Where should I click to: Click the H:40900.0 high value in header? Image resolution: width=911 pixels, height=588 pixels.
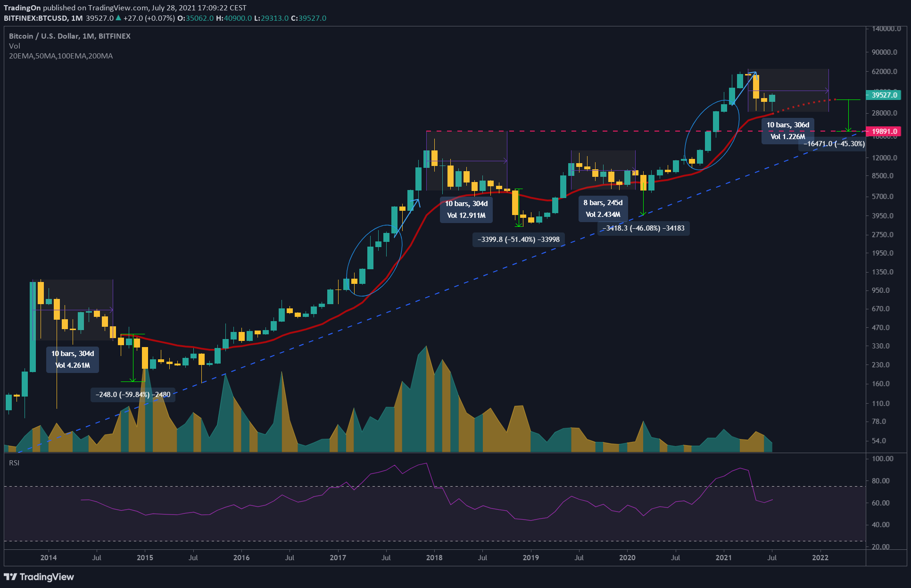click(234, 18)
